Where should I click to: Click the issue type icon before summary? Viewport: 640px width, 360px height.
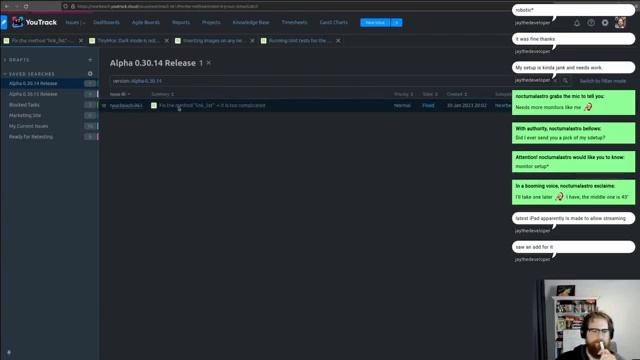[154, 105]
